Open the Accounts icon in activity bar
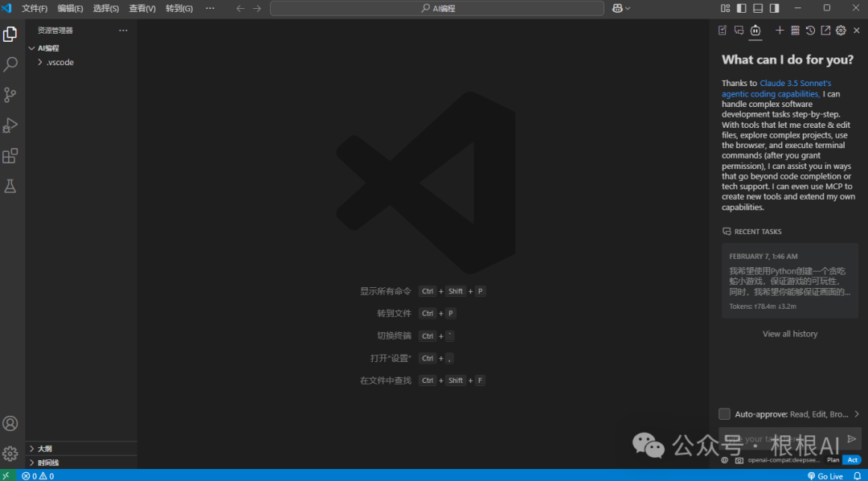 [x=10, y=424]
